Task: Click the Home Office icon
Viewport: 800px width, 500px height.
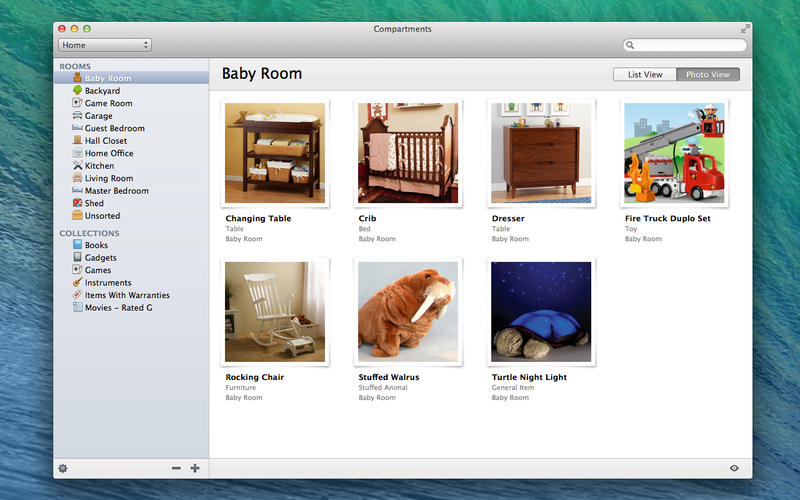Action: click(78, 153)
